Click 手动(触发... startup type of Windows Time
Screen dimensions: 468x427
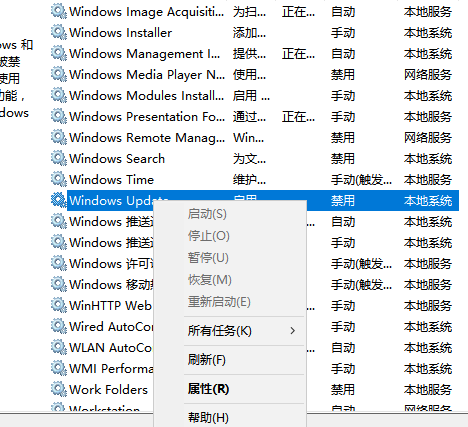pos(361,180)
